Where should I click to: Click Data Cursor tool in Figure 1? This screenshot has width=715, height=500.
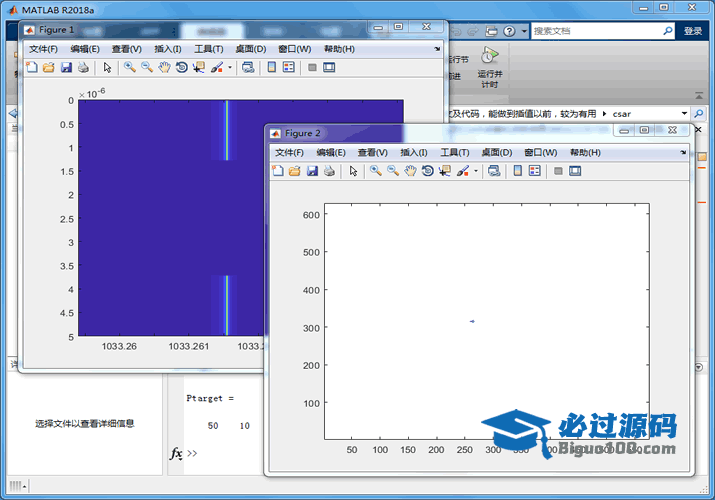point(198,67)
